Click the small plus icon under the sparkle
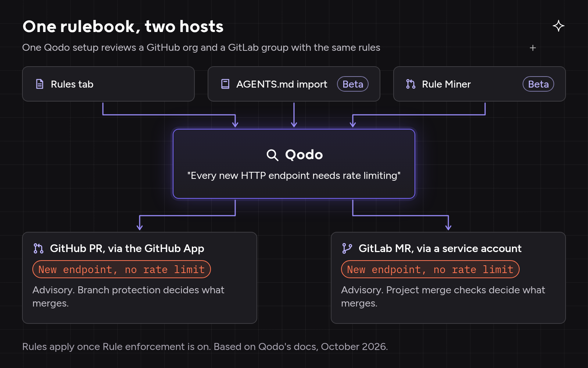588x368 pixels. (x=533, y=48)
